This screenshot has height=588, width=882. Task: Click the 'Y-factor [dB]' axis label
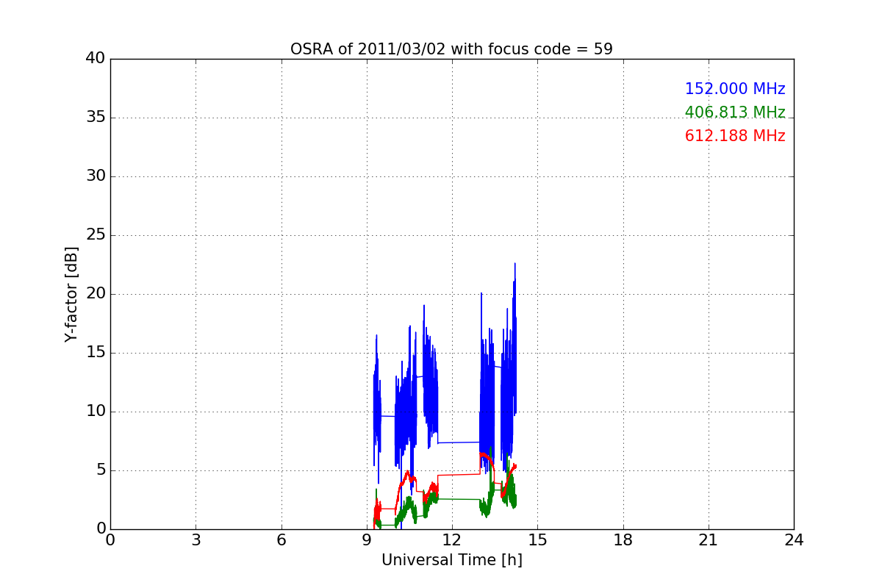pos(71,294)
